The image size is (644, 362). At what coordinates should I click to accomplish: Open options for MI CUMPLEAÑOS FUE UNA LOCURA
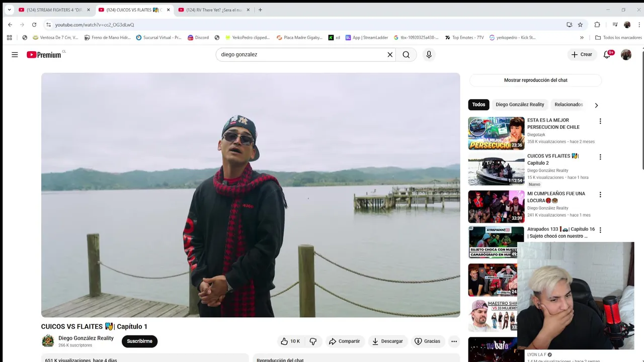pyautogui.click(x=600, y=195)
